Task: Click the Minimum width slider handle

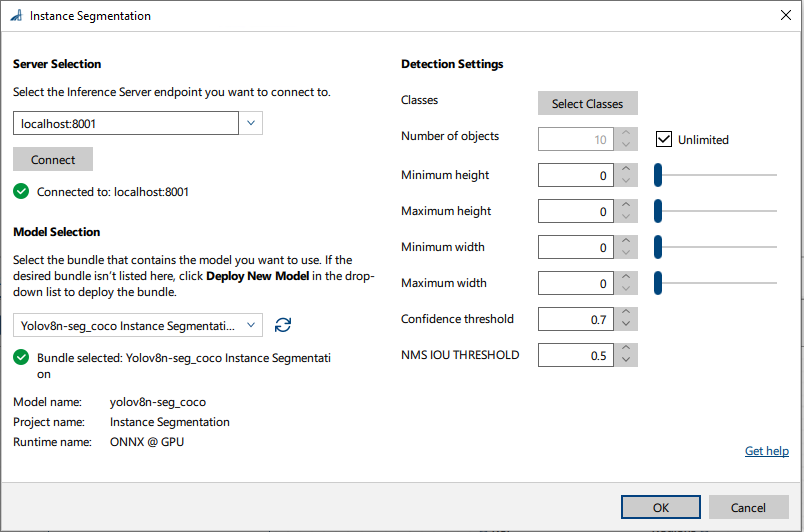Action: [x=658, y=247]
